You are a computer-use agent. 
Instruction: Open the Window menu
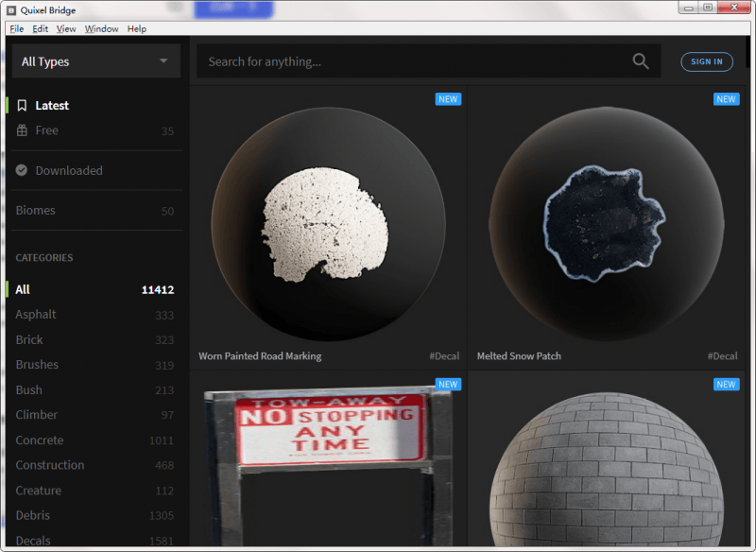coord(101,29)
